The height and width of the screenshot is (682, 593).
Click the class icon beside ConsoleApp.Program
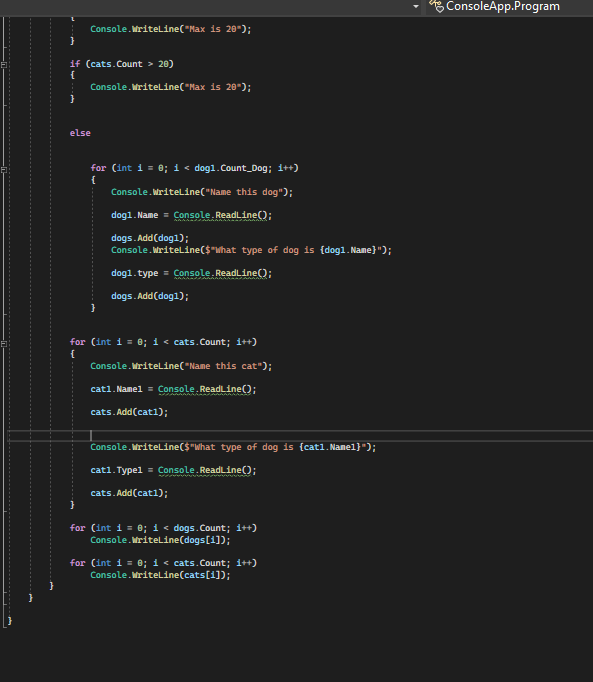[x=436, y=6]
